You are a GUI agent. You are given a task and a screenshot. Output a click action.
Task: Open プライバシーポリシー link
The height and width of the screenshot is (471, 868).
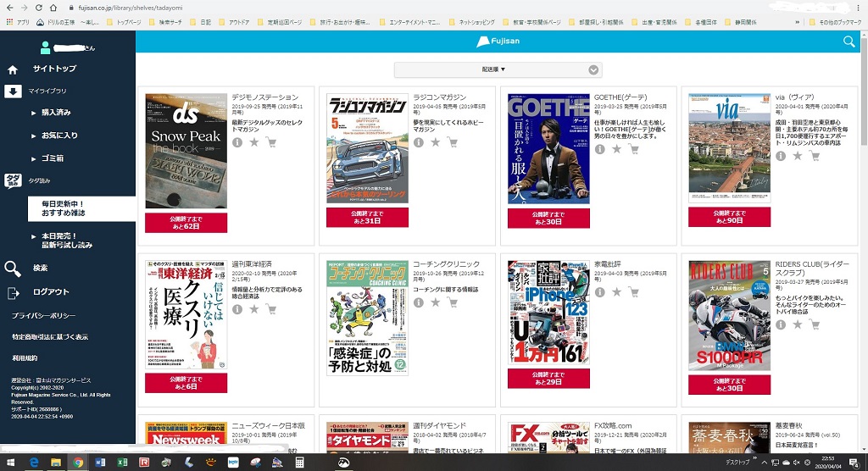tap(44, 315)
